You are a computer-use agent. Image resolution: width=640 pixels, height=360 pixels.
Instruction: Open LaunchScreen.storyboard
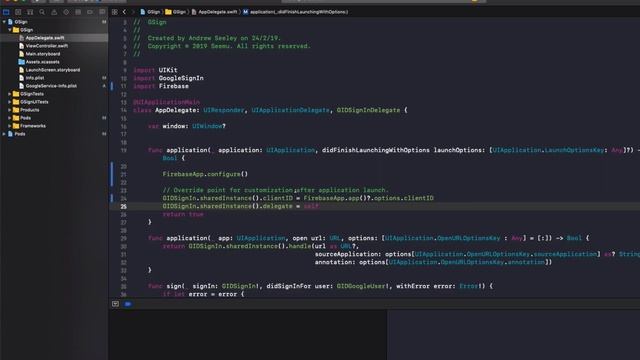coord(54,70)
